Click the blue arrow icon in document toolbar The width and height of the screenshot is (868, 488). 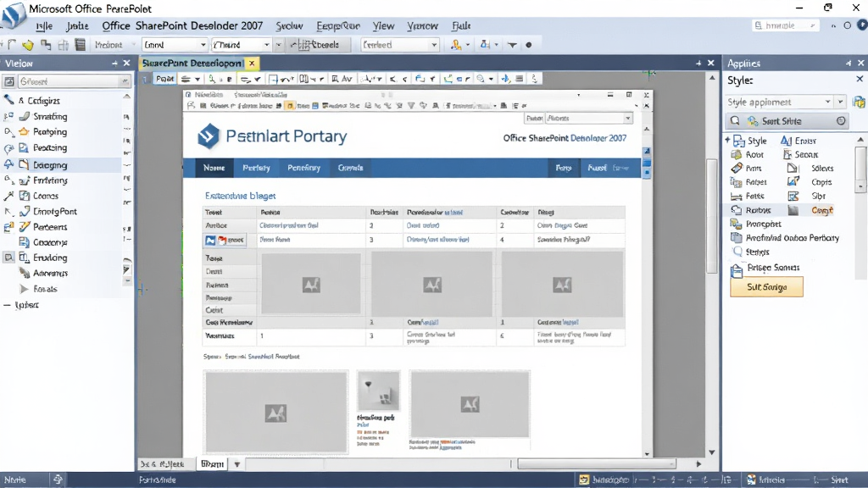(x=505, y=79)
